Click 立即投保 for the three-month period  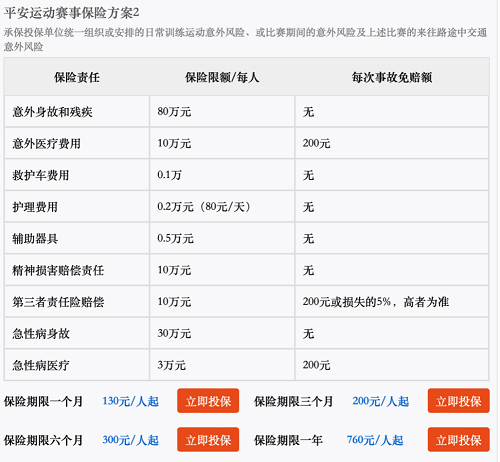tap(459, 401)
